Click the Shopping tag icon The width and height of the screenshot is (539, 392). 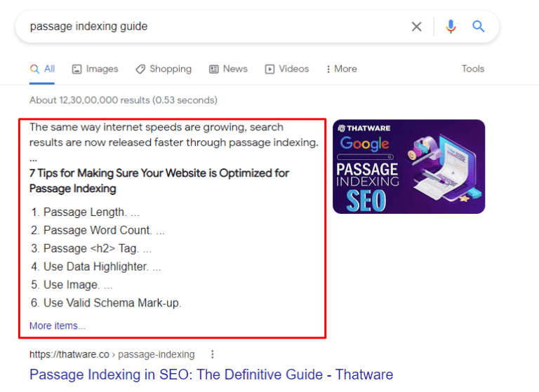pos(140,69)
